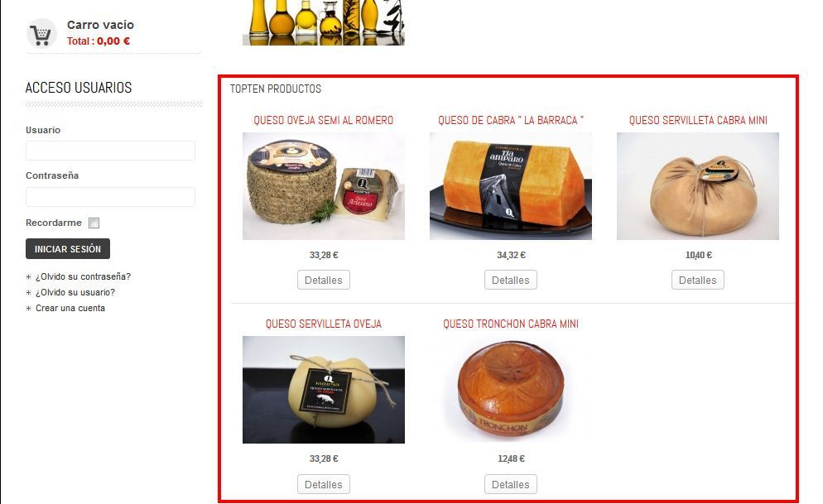
Task: Select the Queso Servilleta Cabra Mini image
Action: coord(698,186)
